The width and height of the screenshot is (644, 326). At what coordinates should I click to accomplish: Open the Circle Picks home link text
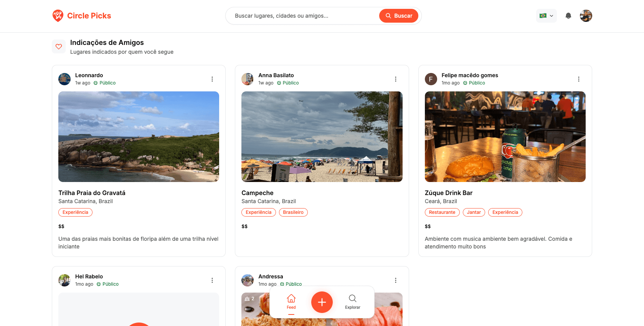click(x=89, y=16)
